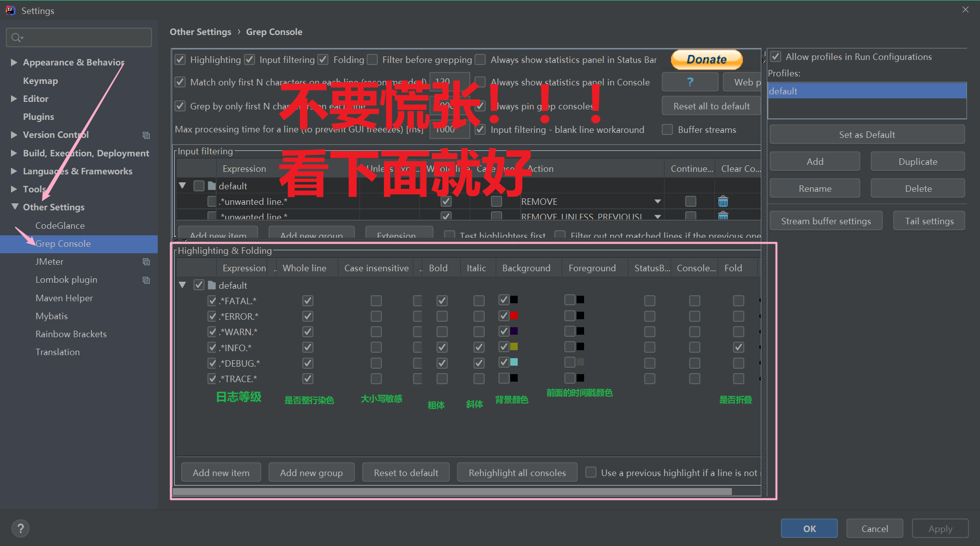Select CodeGlance in Other Settings
The width and height of the screenshot is (980, 546).
click(x=60, y=226)
